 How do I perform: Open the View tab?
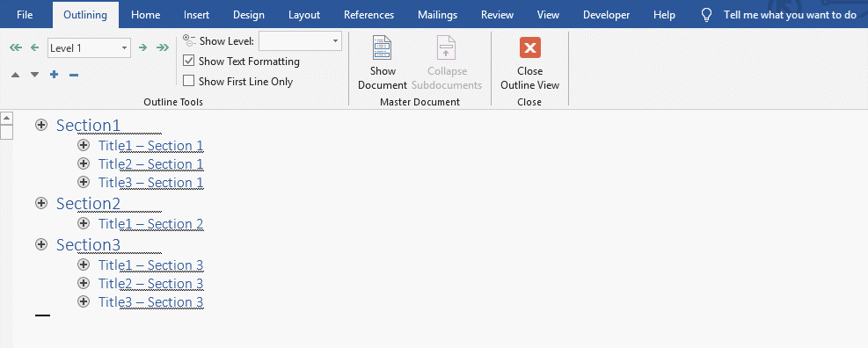click(x=548, y=15)
